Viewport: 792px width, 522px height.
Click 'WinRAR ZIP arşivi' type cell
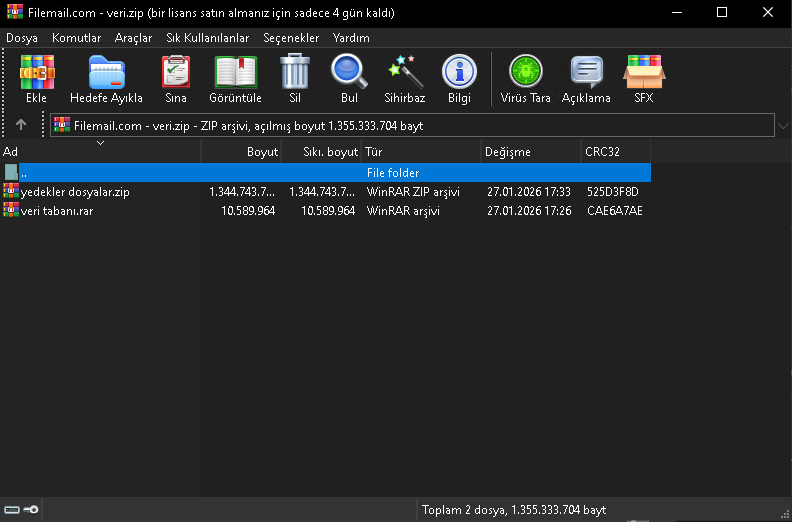click(x=413, y=192)
